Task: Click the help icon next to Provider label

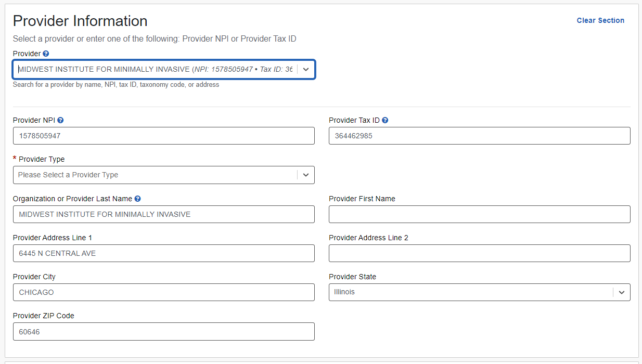Action: click(46, 54)
